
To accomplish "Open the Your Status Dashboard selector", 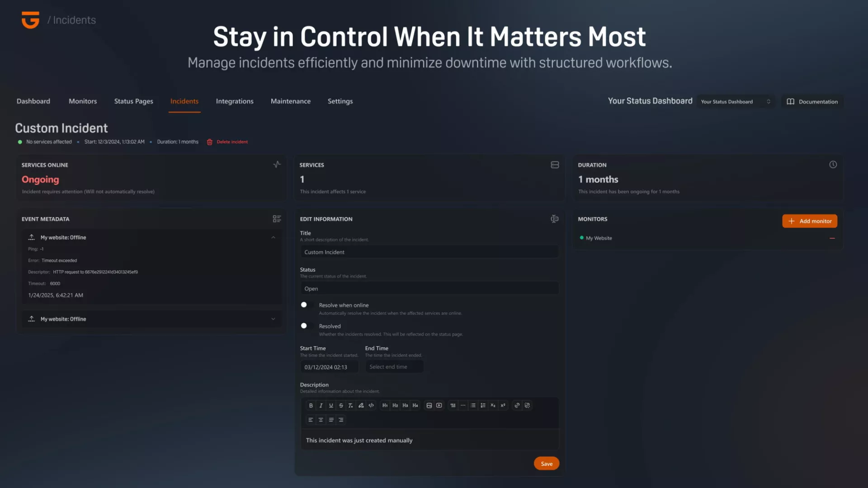I will click(735, 102).
